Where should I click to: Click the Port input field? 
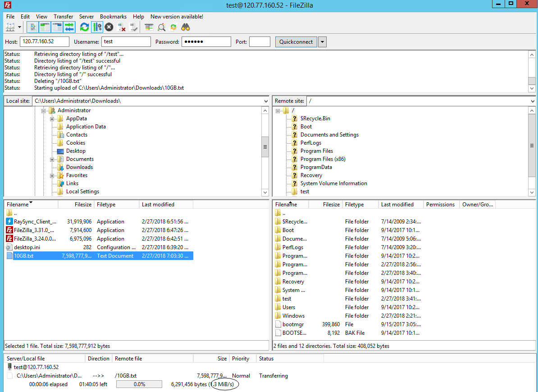pos(260,41)
